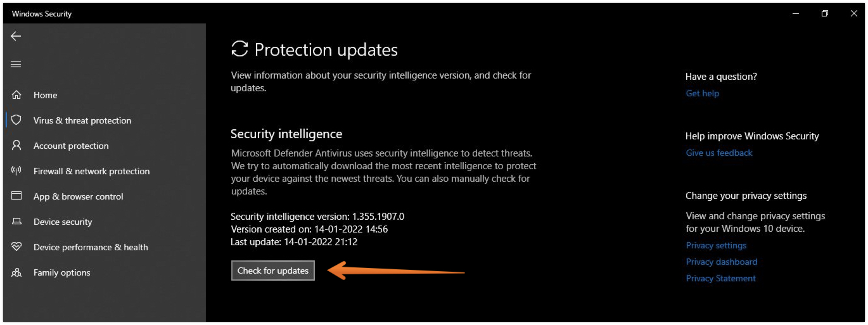
Task: Click the Account protection person icon
Action: tap(16, 145)
